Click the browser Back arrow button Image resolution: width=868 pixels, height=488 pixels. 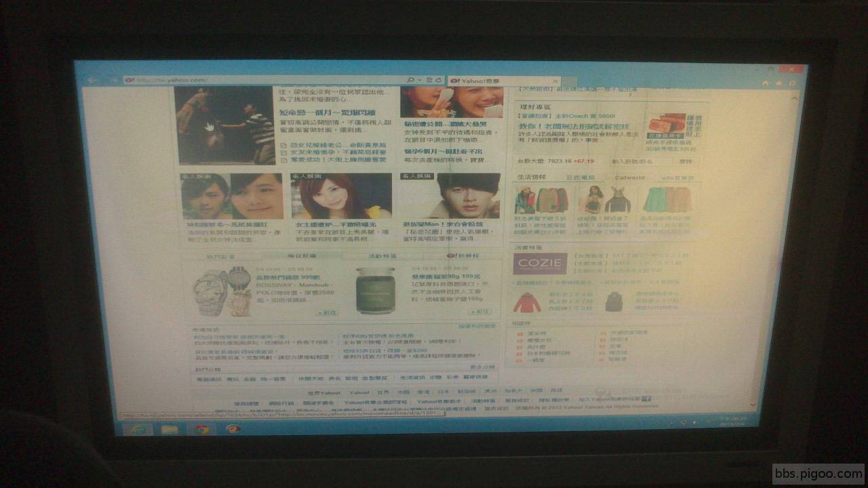[x=93, y=79]
